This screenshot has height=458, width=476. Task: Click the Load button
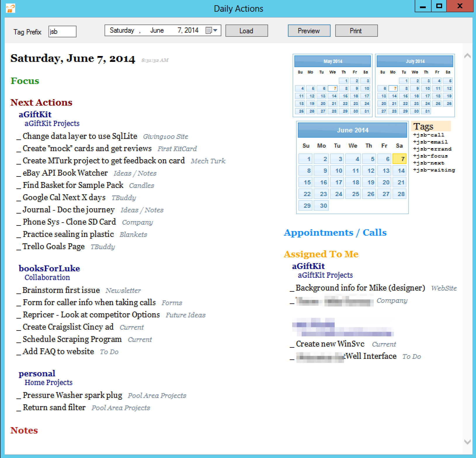click(246, 31)
